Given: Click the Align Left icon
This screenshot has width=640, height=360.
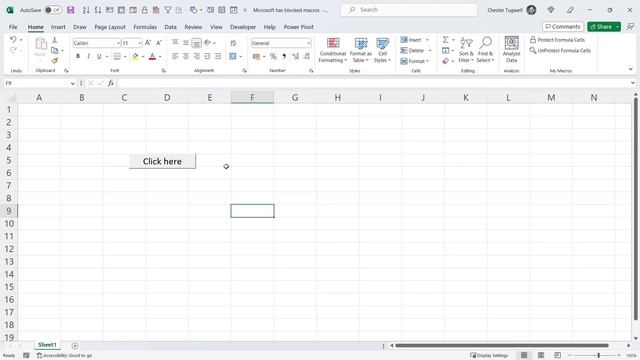Looking at the screenshot, I should (175, 56).
